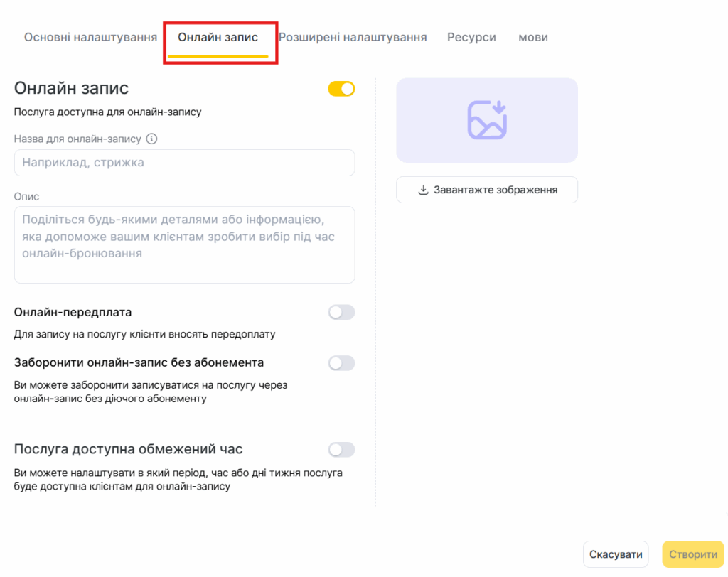Screen dimensions: 728x577
Task: Click the download arrow icon on upload button
Action: point(423,190)
